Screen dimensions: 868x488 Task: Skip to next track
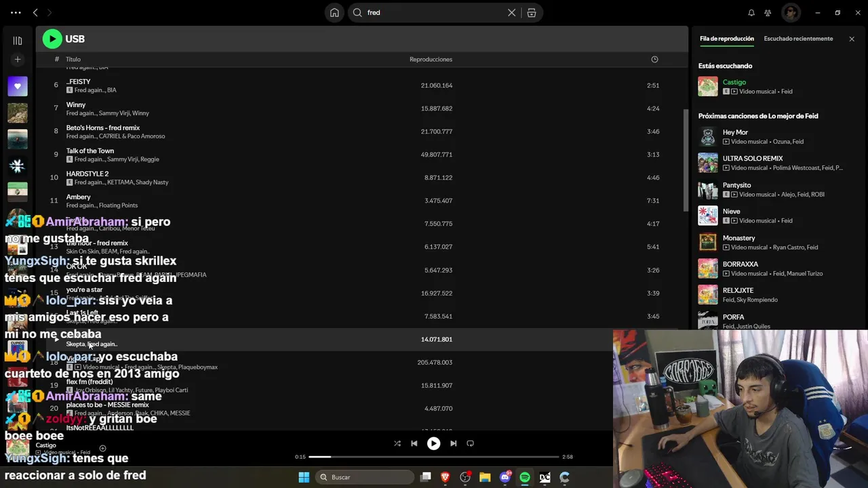(x=453, y=443)
